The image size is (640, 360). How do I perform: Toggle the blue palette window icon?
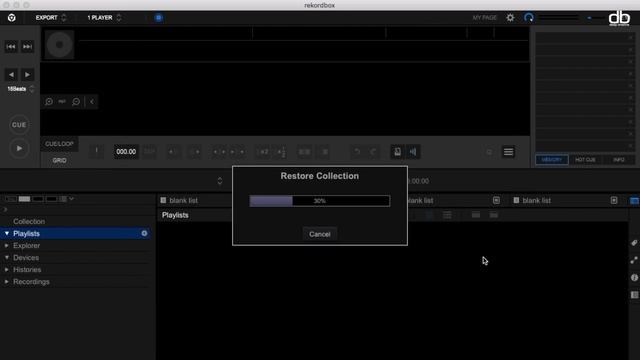tap(634, 200)
